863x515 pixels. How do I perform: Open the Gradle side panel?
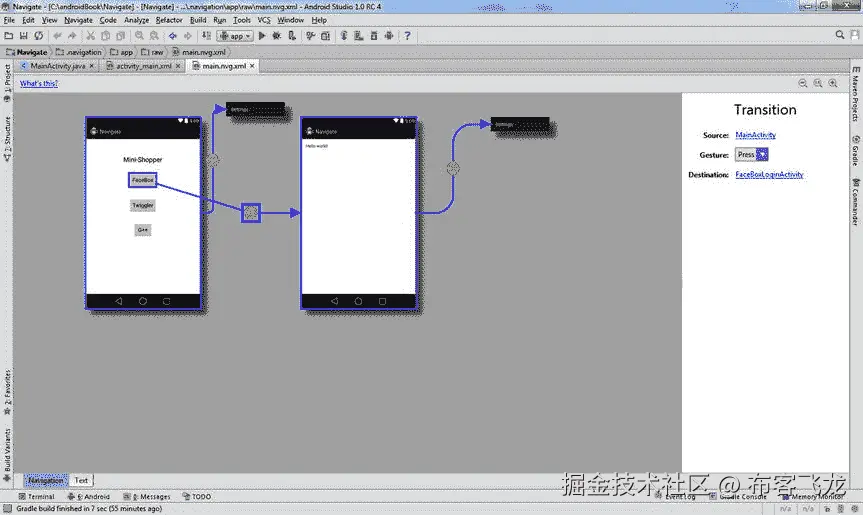[x=856, y=150]
